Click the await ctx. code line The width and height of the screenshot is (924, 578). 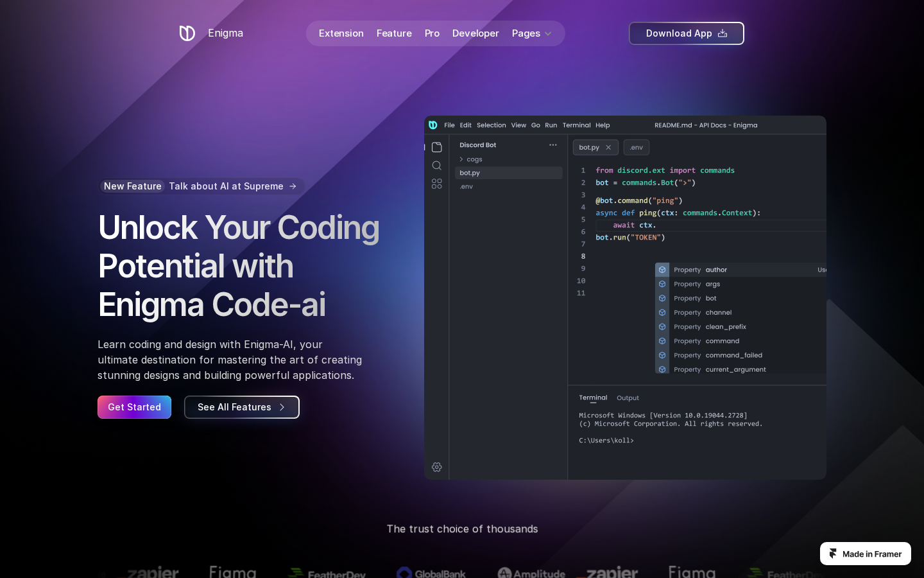pyautogui.click(x=635, y=225)
